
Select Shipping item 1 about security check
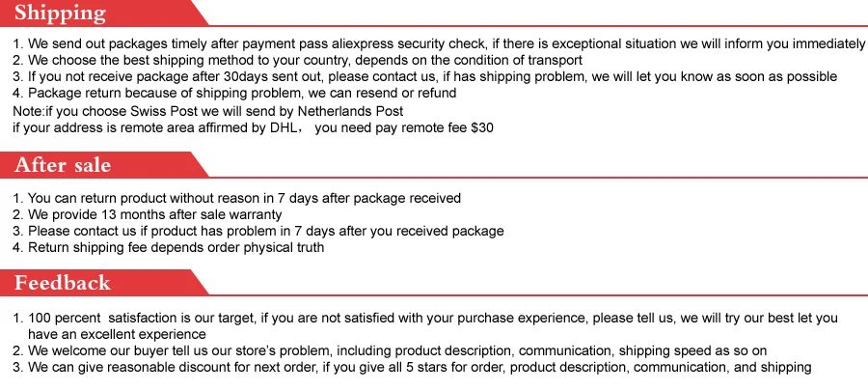click(439, 43)
